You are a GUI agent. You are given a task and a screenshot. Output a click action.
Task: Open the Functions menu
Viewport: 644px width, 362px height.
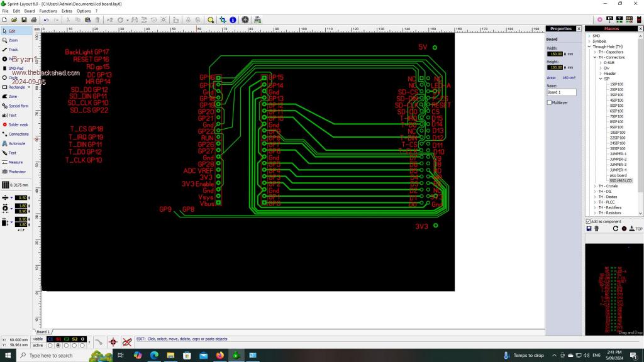[48, 11]
